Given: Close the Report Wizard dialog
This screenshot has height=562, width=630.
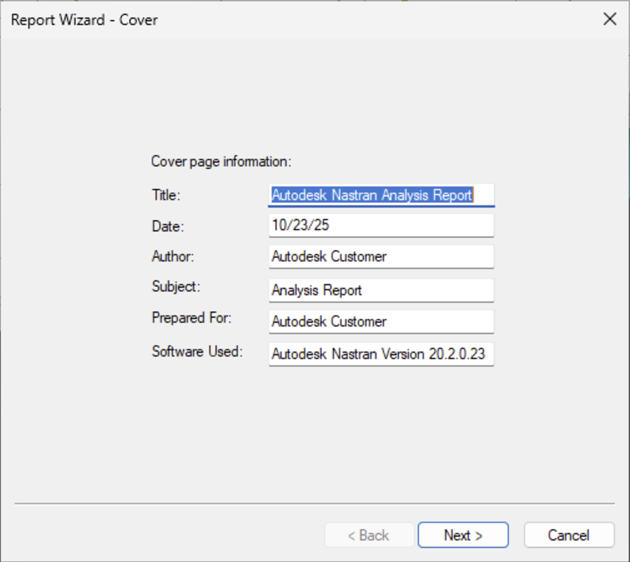Looking at the screenshot, I should (610, 19).
